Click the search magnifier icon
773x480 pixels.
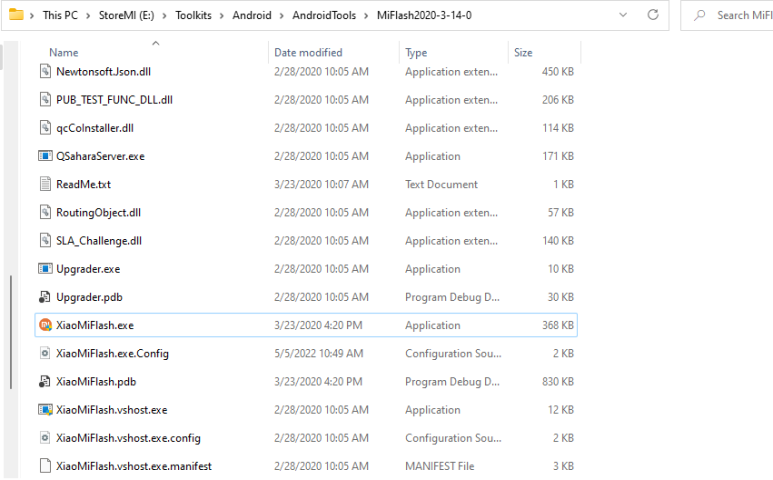pos(699,15)
